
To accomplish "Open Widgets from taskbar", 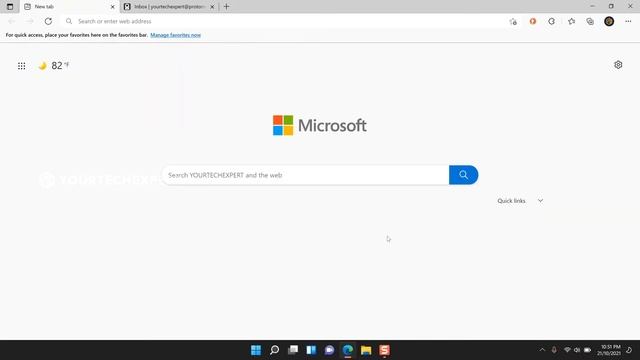I will pyautogui.click(x=311, y=350).
